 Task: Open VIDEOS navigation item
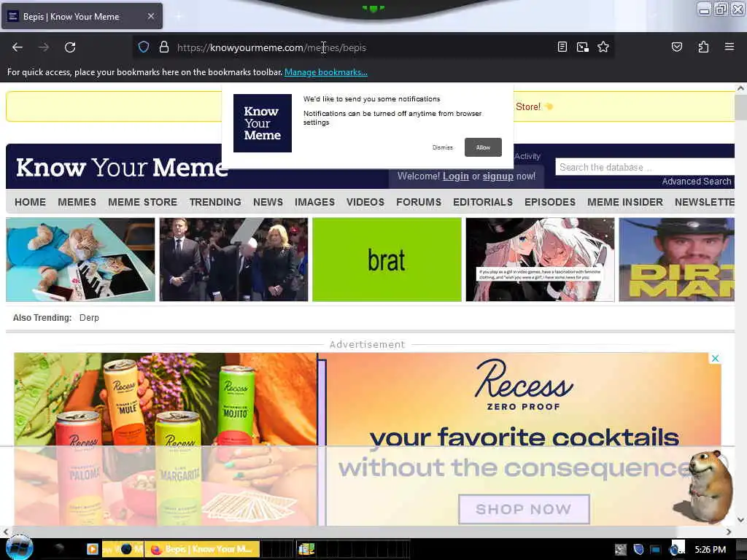pos(365,202)
